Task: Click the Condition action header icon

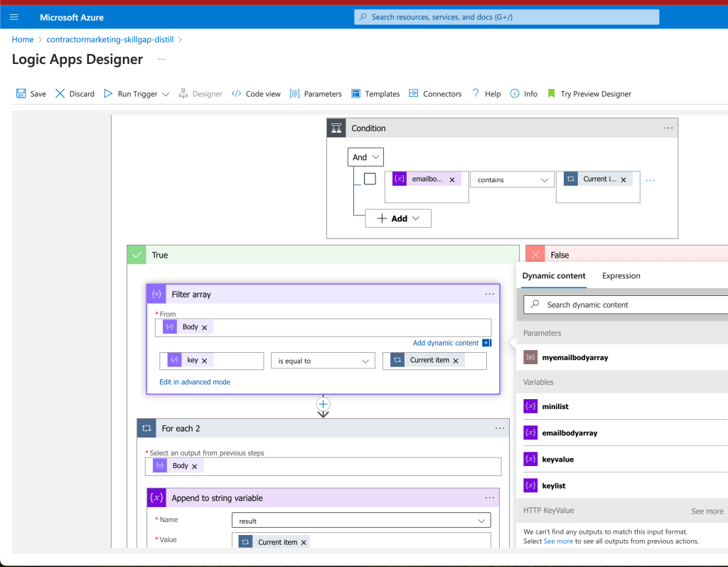Action: tap(336, 128)
